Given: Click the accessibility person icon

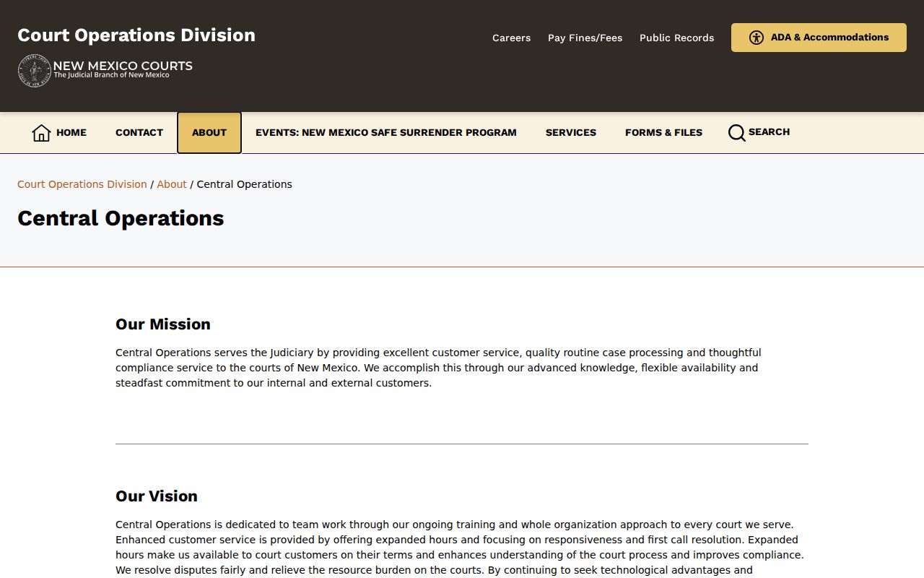Looking at the screenshot, I should [757, 38].
